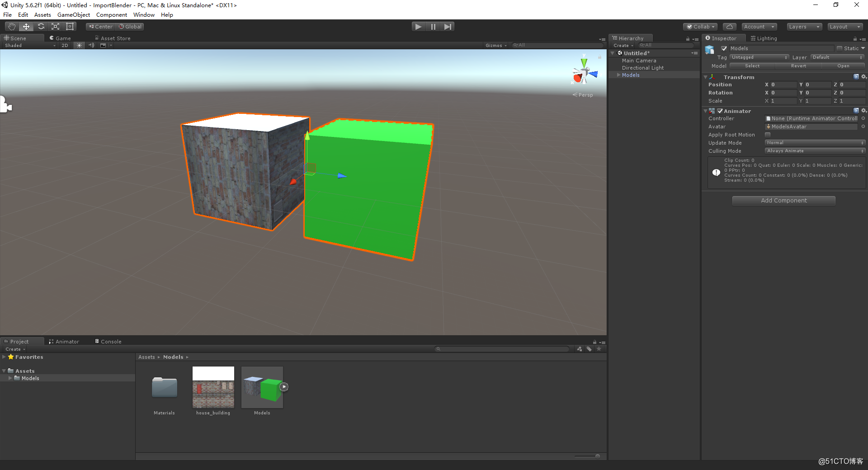
Task: Lock the Inspector panel with padlock
Action: tap(855, 39)
